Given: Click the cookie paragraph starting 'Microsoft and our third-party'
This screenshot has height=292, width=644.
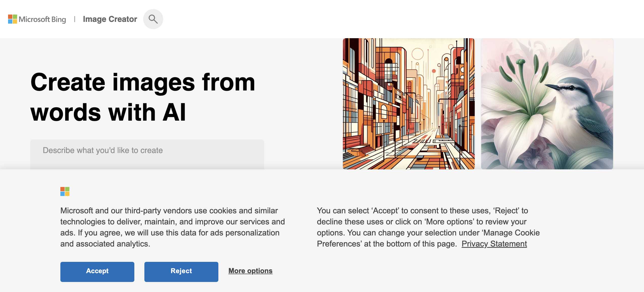Looking at the screenshot, I should pyautogui.click(x=173, y=227).
